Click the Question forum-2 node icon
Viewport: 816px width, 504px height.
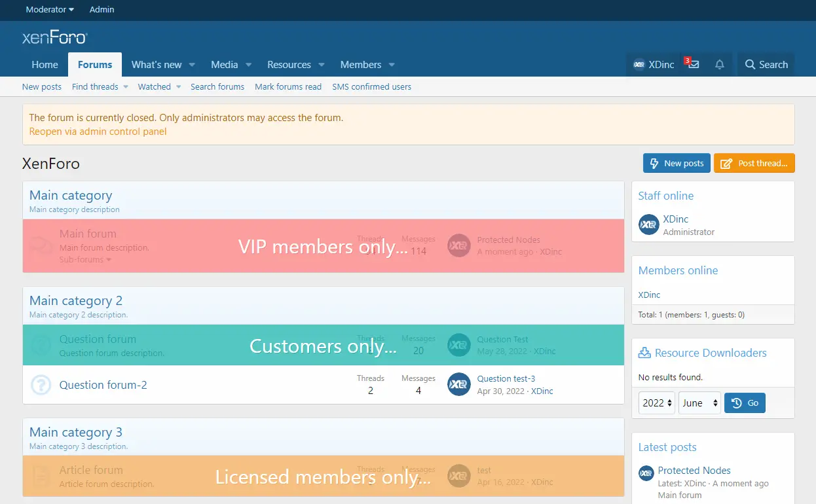click(x=41, y=385)
